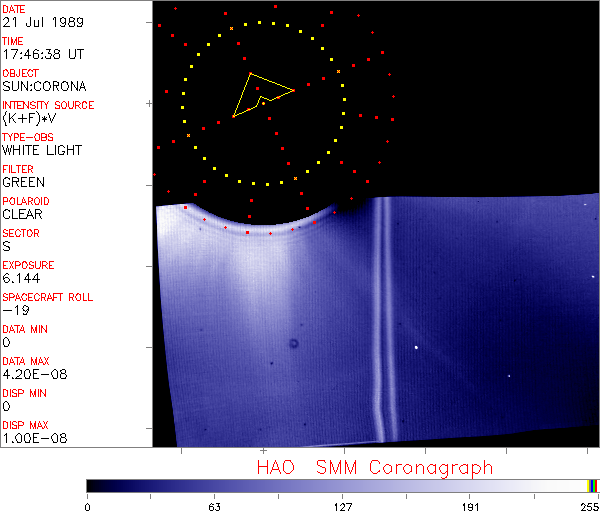This screenshot has width=600, height=512.
Task: Select the 0 value under DATA MIN
Action: point(7,342)
